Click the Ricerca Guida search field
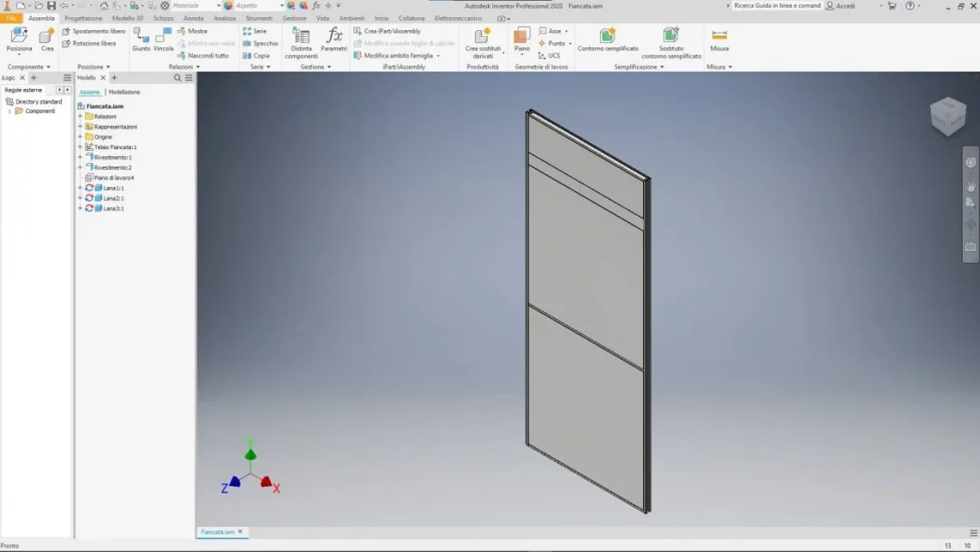The width and height of the screenshot is (980, 552). (777, 6)
